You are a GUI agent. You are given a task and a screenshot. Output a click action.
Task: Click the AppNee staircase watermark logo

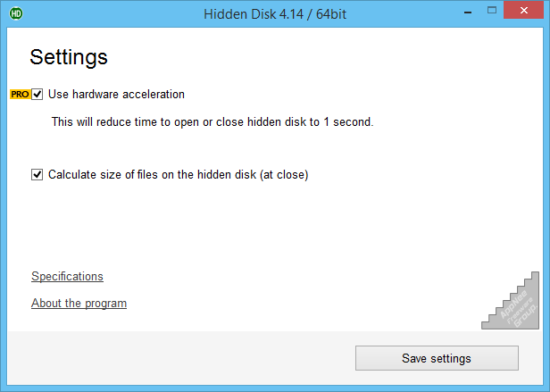511,300
